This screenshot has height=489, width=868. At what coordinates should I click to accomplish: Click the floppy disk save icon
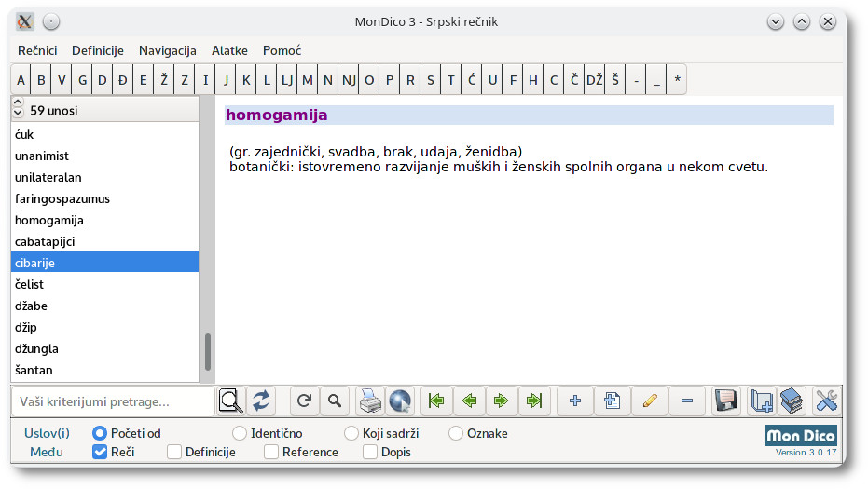[725, 401]
